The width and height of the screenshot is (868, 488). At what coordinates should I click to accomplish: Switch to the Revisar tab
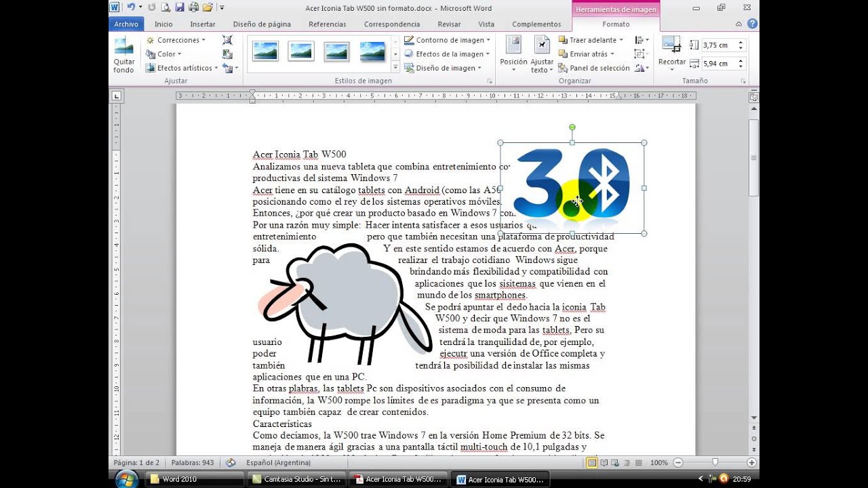pos(449,24)
